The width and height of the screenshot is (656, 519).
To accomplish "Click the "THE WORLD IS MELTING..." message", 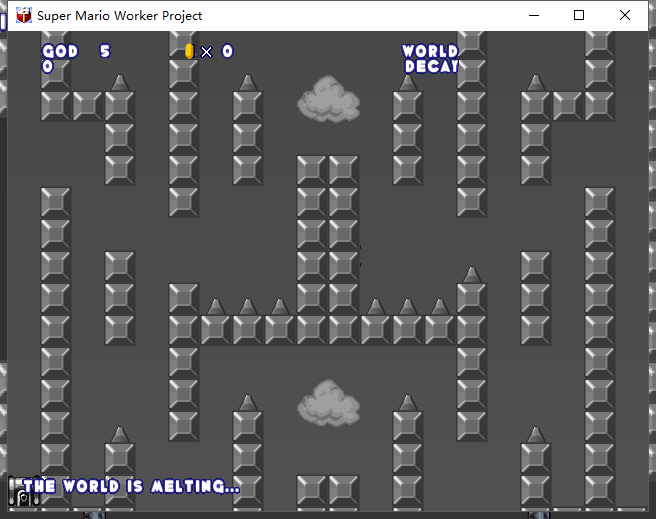I will tap(131, 487).
